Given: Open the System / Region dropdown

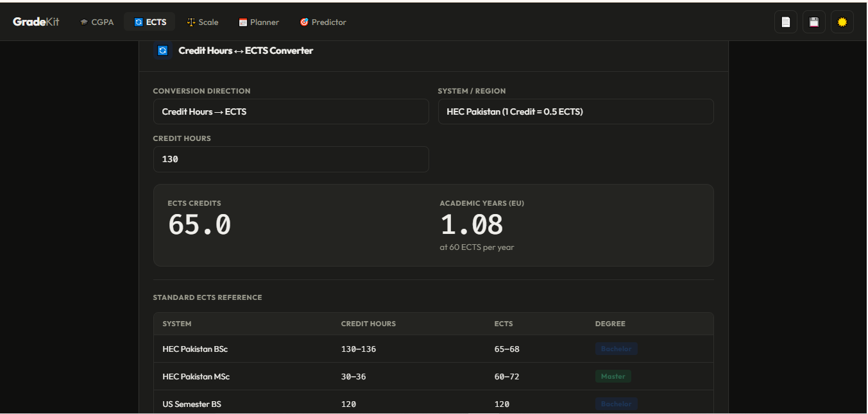Looking at the screenshot, I should pos(575,112).
